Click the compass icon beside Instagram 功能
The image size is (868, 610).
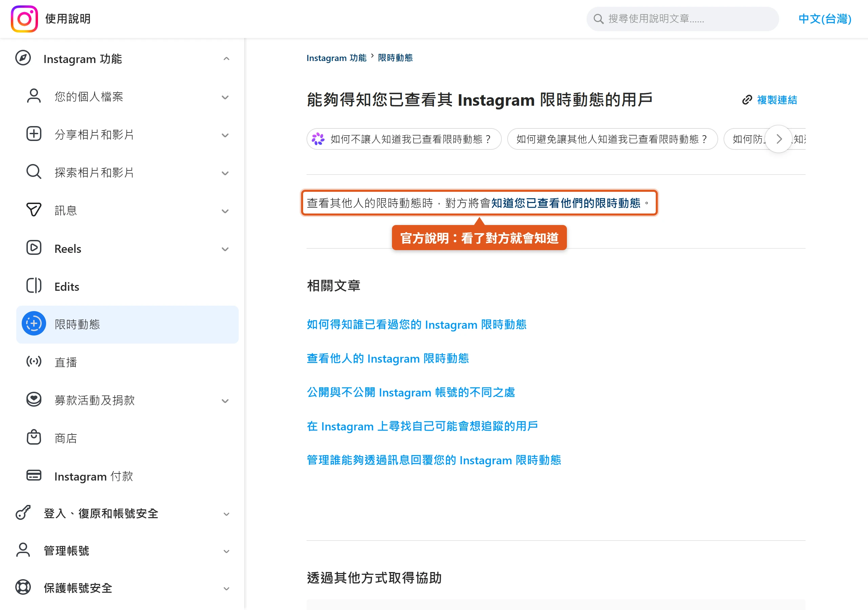(x=23, y=58)
